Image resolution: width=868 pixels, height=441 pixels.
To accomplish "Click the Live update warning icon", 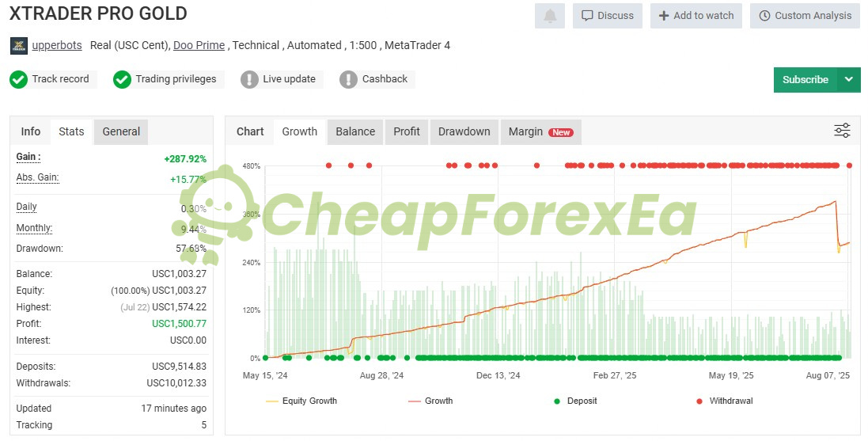I will pos(249,79).
